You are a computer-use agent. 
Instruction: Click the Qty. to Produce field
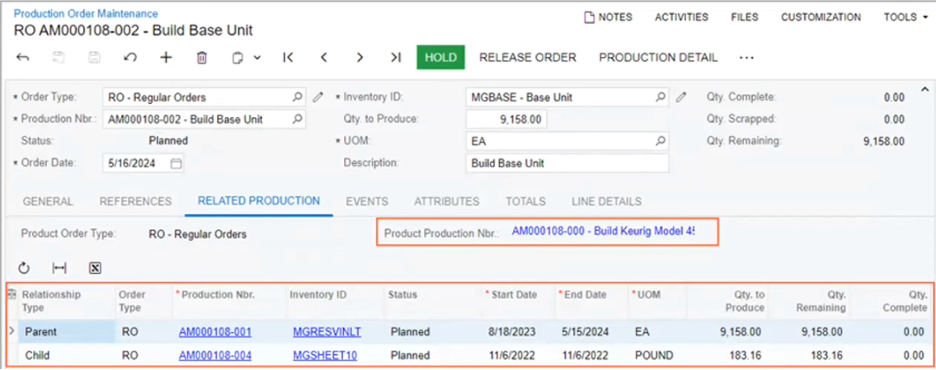point(506,119)
